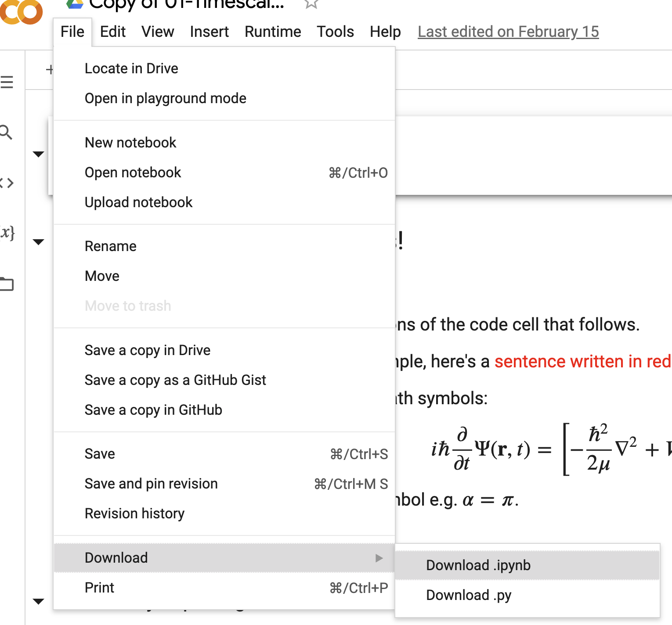Open the View menu

click(x=158, y=32)
